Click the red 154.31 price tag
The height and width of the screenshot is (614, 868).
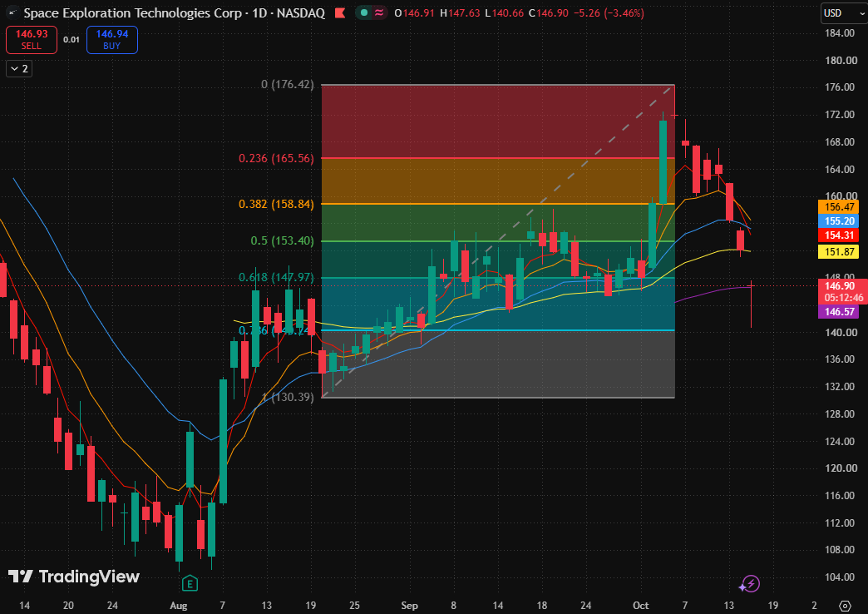(x=839, y=235)
